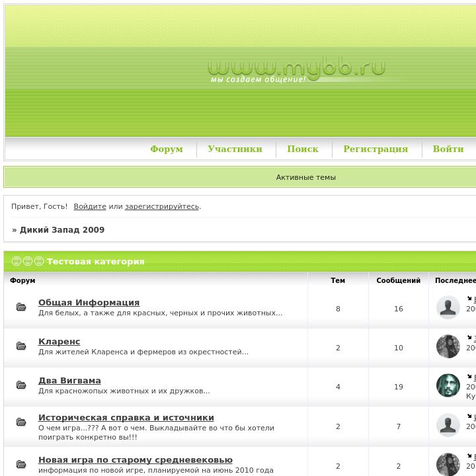Open the Поиск menu item
Screen dimensions: 476x476
pos(303,149)
